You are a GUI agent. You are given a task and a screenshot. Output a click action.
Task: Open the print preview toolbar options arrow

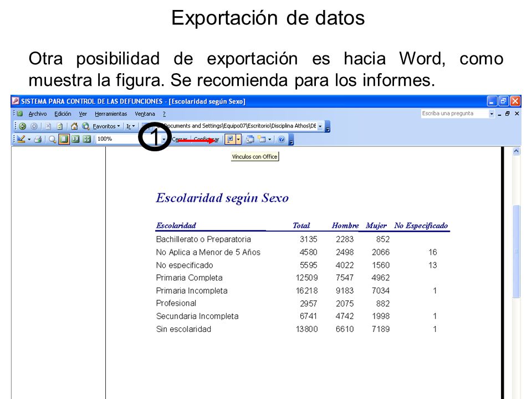pos(291,140)
